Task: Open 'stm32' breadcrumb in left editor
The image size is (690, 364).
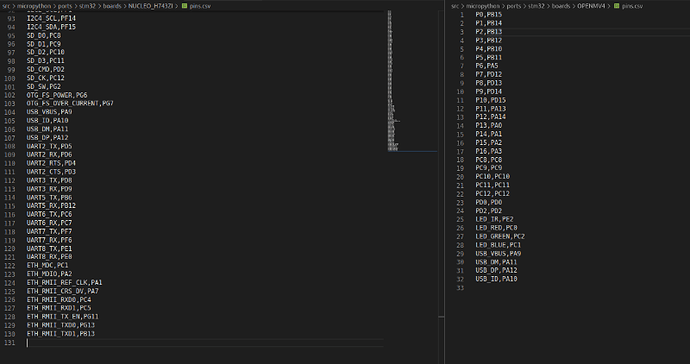Action: tap(87, 6)
